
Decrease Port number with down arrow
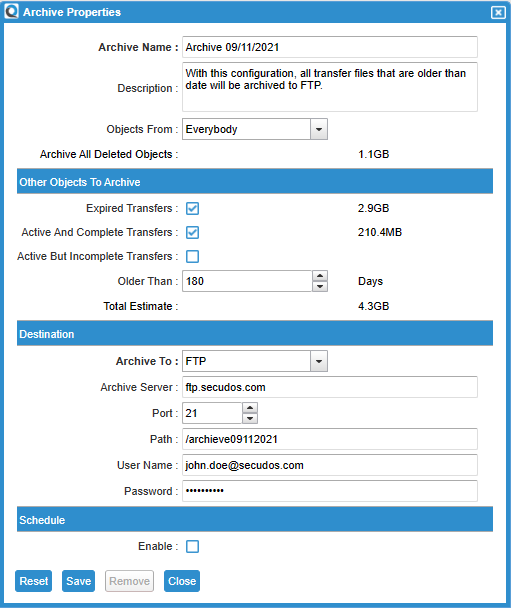coord(250,418)
